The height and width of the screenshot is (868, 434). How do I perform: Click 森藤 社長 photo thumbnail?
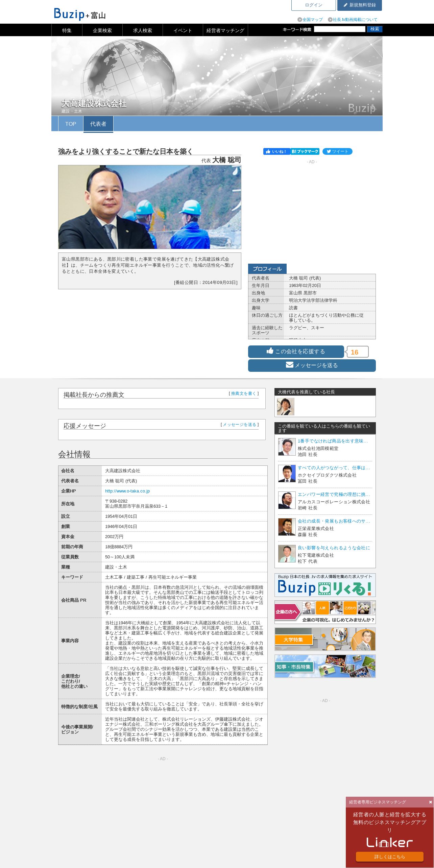click(x=287, y=527)
